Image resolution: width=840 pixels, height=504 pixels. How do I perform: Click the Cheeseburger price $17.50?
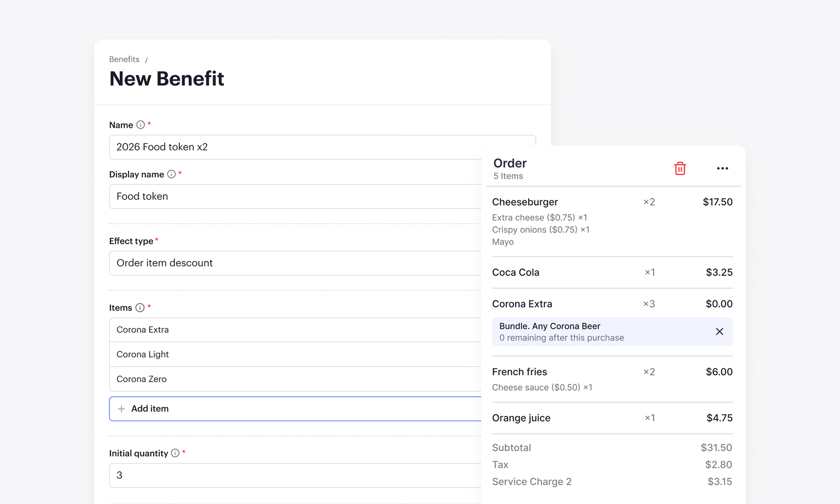[x=718, y=202]
